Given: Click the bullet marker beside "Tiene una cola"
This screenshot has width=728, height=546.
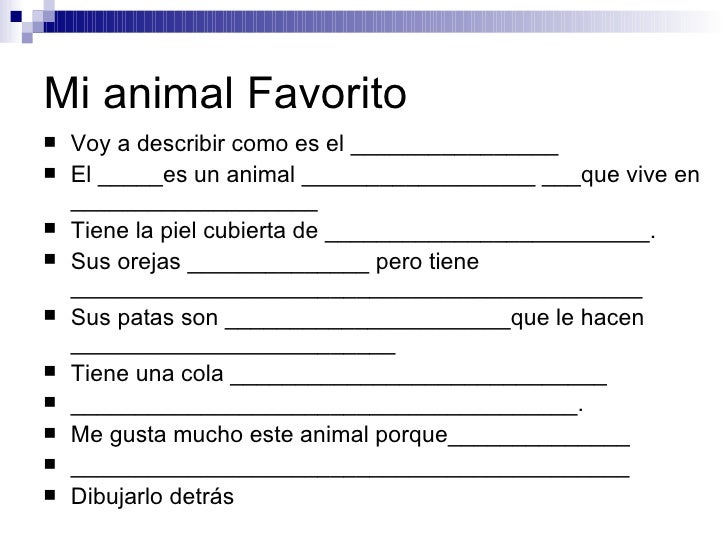Looking at the screenshot, I should [x=51, y=376].
